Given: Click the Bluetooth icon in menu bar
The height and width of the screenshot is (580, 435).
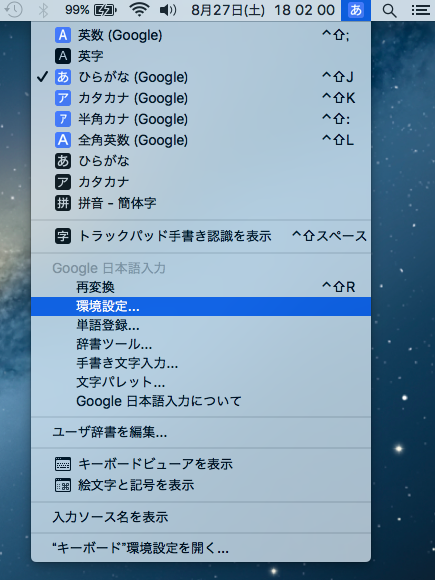Looking at the screenshot, I should click(43, 10).
